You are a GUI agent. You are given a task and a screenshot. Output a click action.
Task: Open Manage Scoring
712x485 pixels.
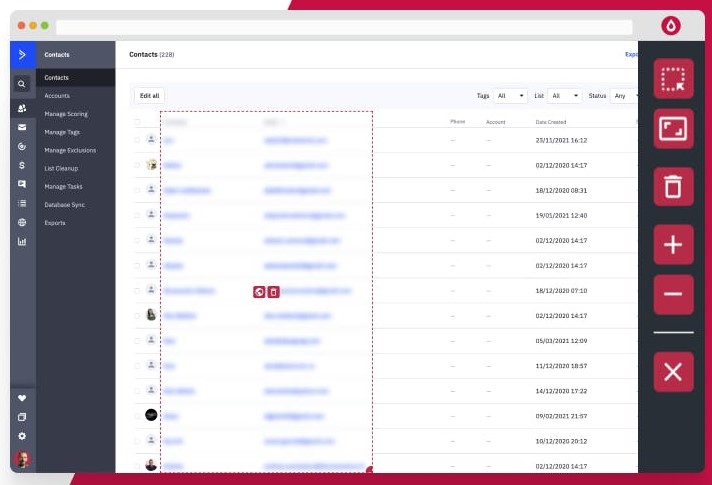(66, 114)
